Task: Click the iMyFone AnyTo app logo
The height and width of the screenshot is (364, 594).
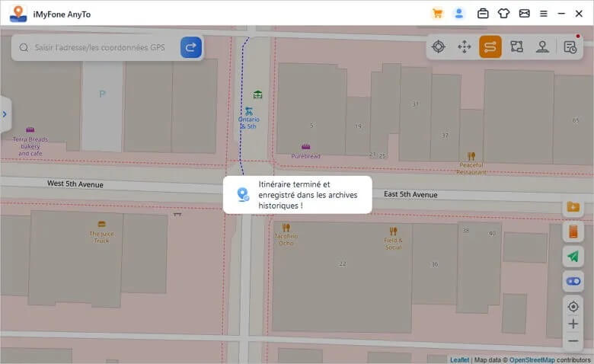Action: (x=18, y=14)
